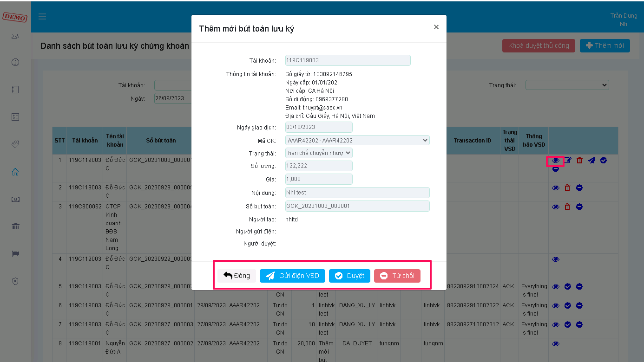Delete CTCP Kinh doanh row trash icon

pos(567,207)
